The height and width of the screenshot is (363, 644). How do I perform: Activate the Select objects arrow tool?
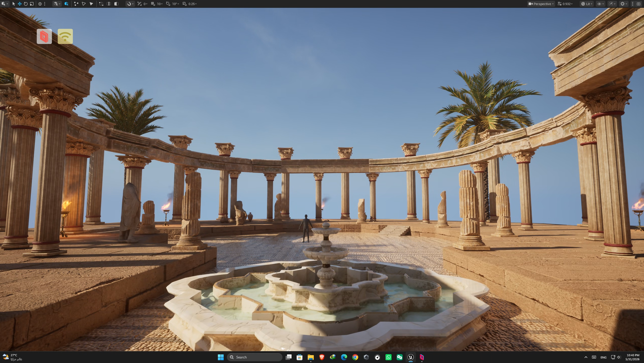14,4
